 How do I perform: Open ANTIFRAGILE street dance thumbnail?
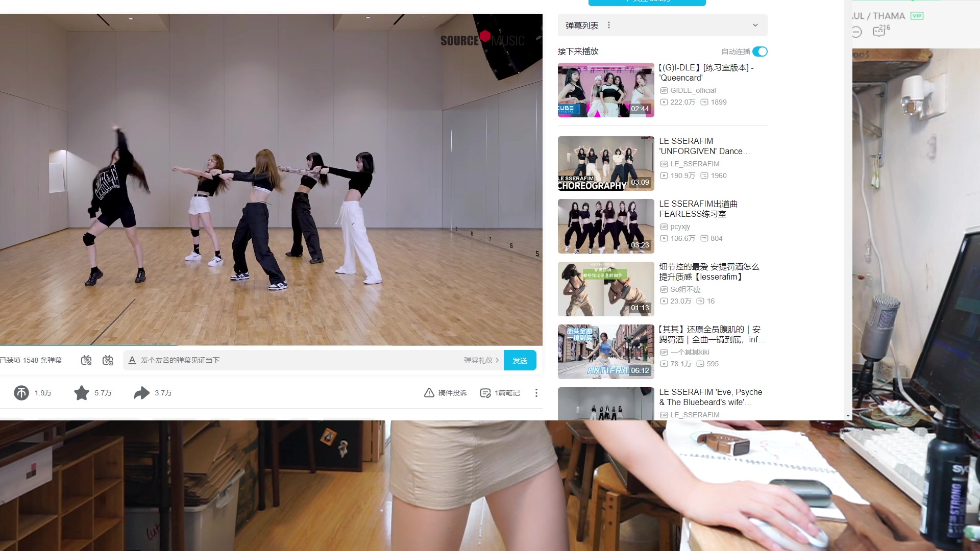coord(606,352)
